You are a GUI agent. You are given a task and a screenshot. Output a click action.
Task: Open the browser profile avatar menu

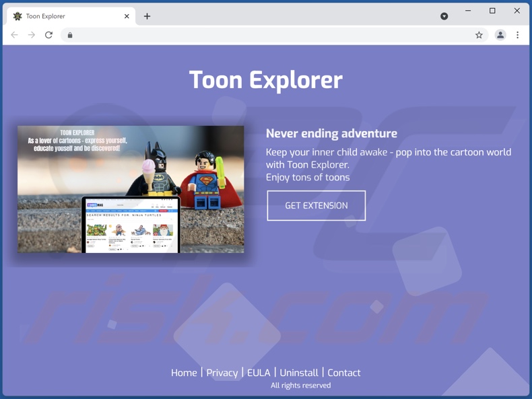pos(500,35)
